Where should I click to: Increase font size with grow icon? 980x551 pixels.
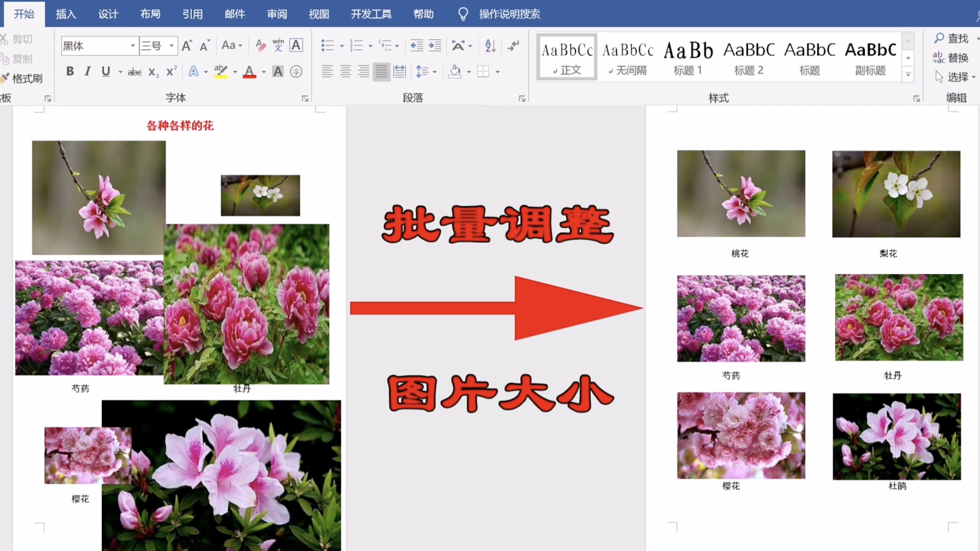[x=187, y=46]
